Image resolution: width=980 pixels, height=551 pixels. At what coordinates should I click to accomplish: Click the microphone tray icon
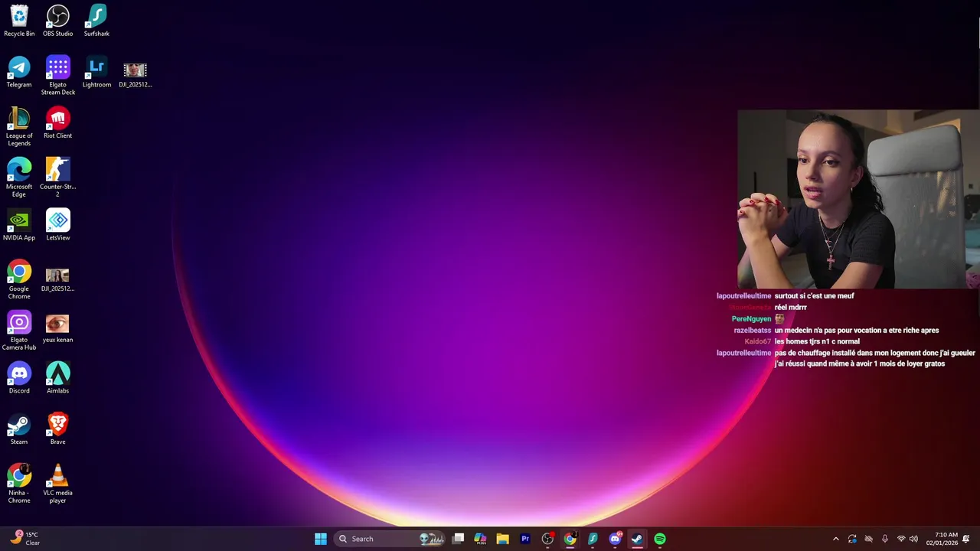(885, 539)
